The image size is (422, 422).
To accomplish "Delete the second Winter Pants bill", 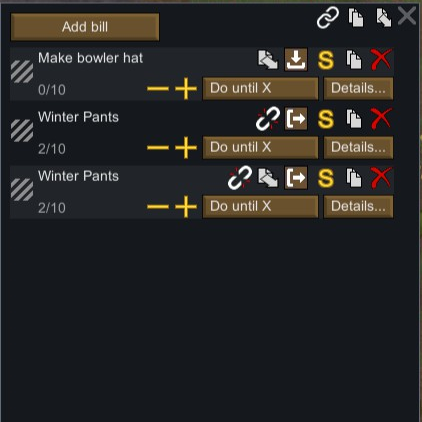I will 381,178.
